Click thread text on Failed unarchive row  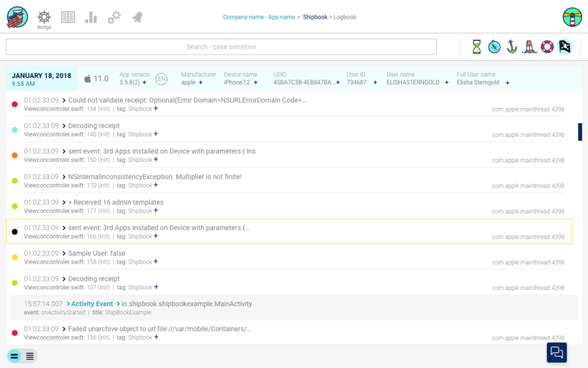528,338
